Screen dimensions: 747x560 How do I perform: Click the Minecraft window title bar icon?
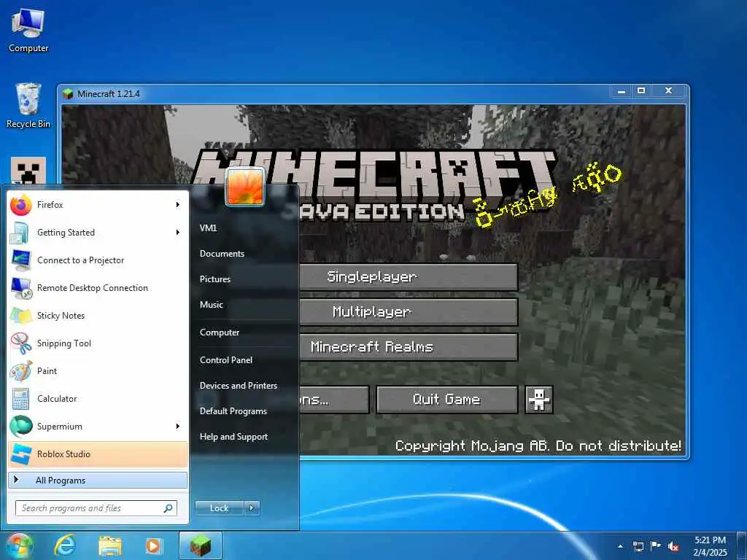(x=68, y=94)
